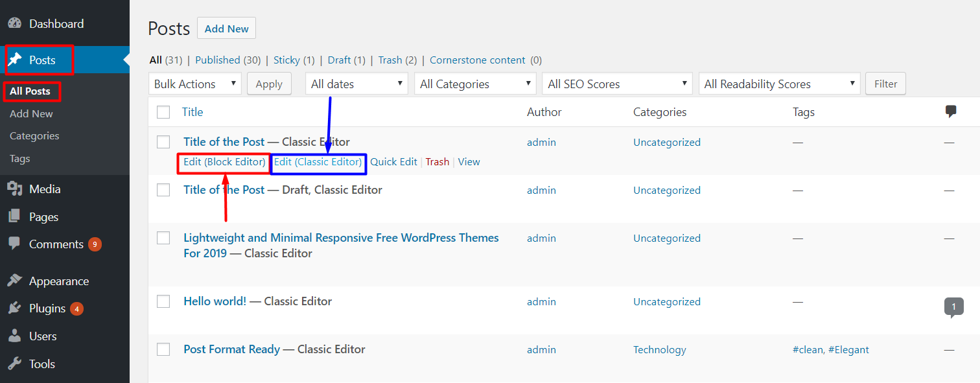Open the All SEO Scores dropdown
The height and width of the screenshot is (383, 980).
coord(617,84)
